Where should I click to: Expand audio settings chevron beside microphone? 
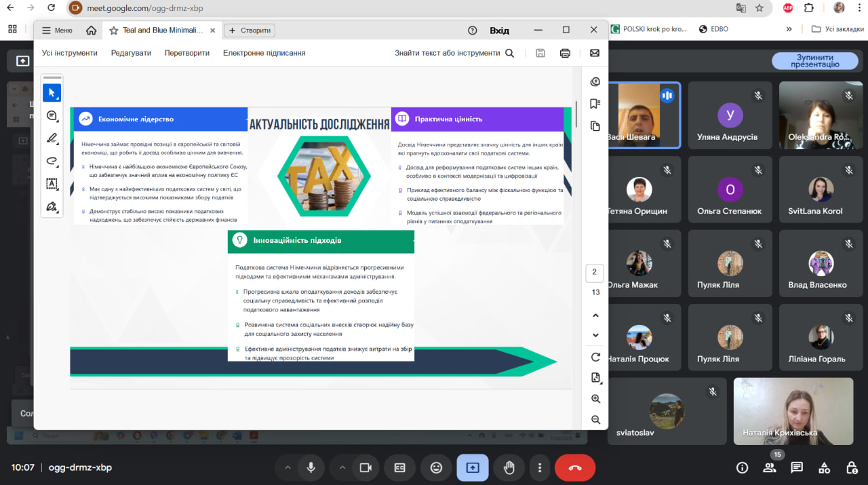pyautogui.click(x=288, y=467)
